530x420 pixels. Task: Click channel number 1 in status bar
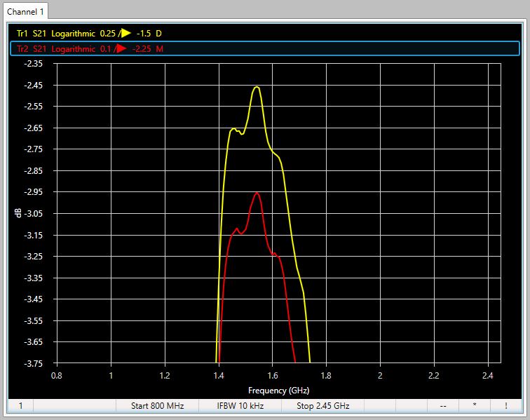point(20,405)
